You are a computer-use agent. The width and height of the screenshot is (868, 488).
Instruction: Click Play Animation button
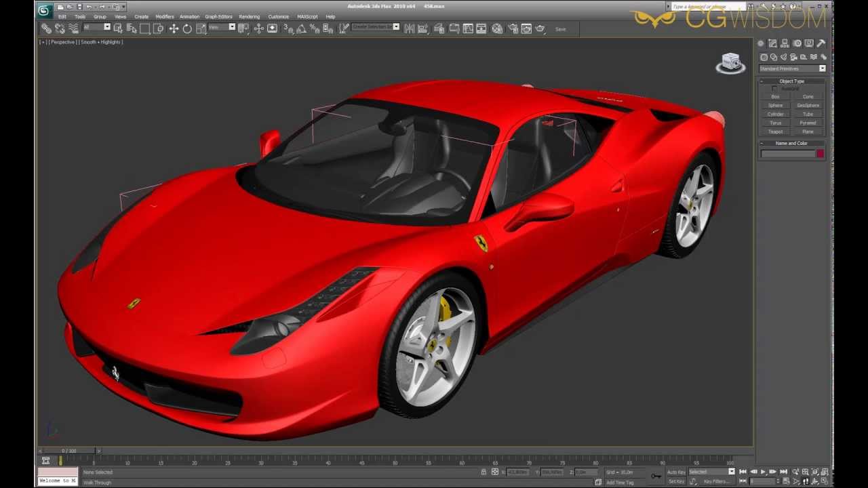coord(763,472)
